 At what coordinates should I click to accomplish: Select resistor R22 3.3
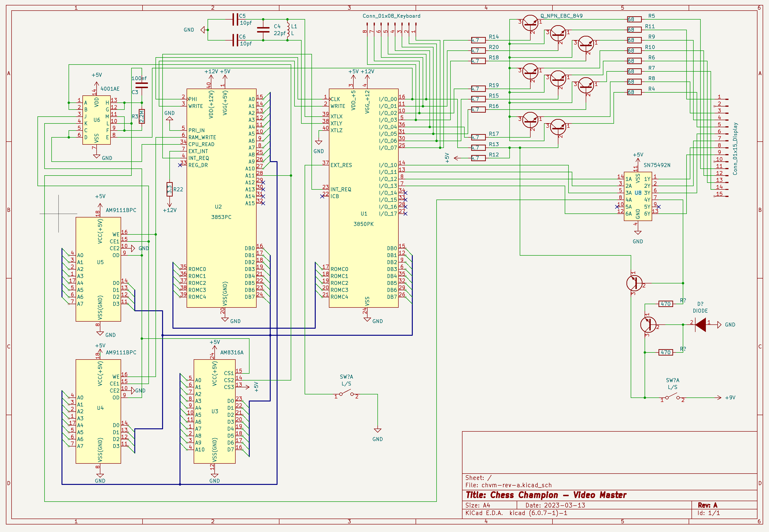[169, 189]
